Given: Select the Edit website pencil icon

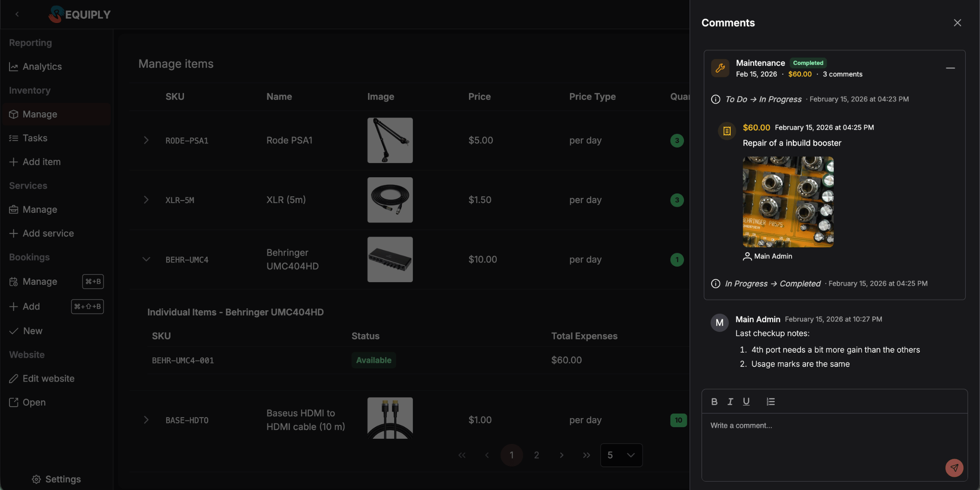Looking at the screenshot, I should pyautogui.click(x=14, y=378).
